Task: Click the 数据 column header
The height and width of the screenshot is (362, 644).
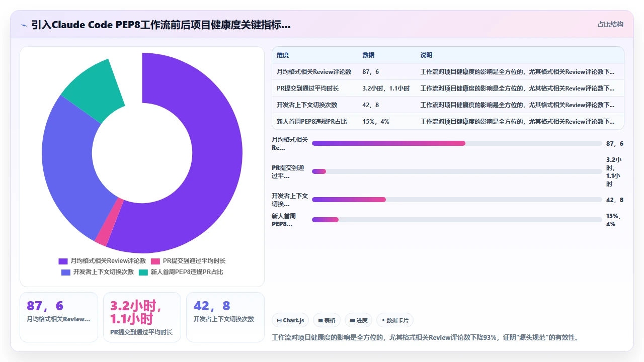Action: tap(368, 55)
